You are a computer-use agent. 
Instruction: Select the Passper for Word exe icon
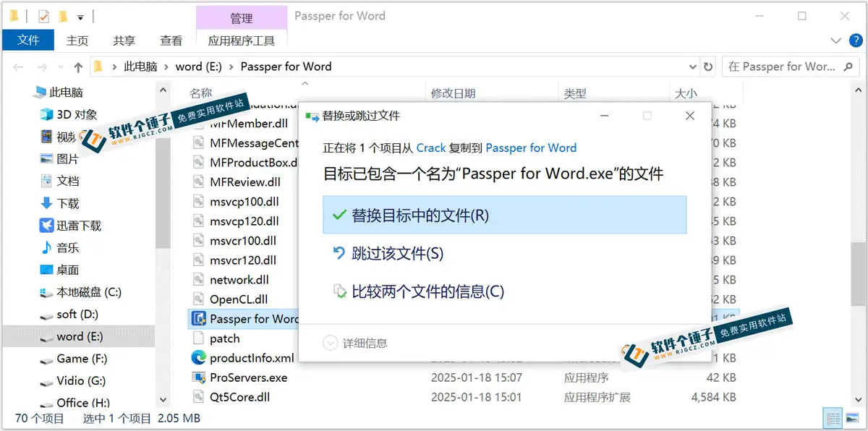click(198, 319)
